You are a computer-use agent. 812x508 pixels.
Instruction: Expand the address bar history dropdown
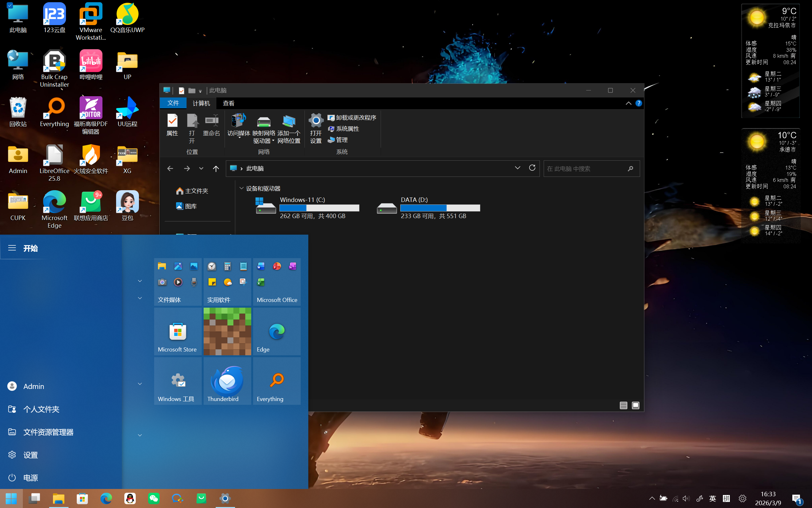[x=517, y=168]
